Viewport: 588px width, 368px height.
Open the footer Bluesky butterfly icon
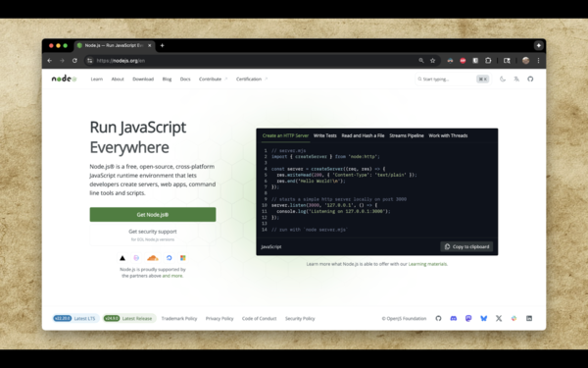(x=484, y=318)
